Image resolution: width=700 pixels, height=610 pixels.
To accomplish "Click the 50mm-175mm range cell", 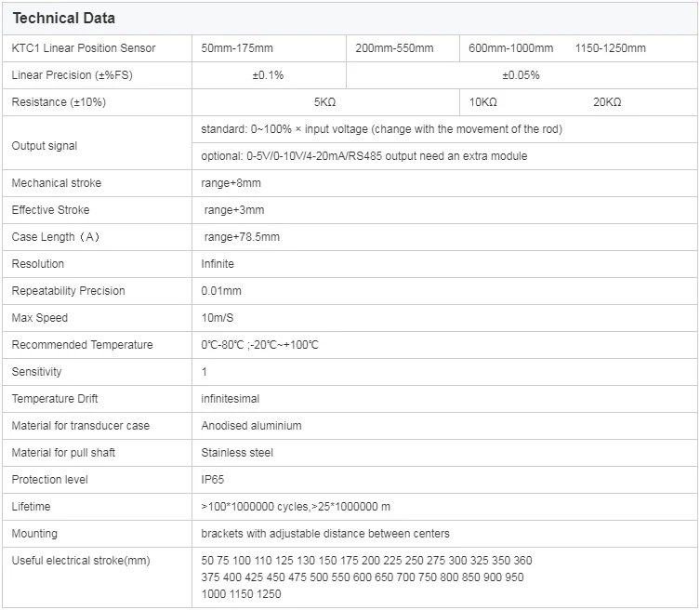I will (237, 48).
